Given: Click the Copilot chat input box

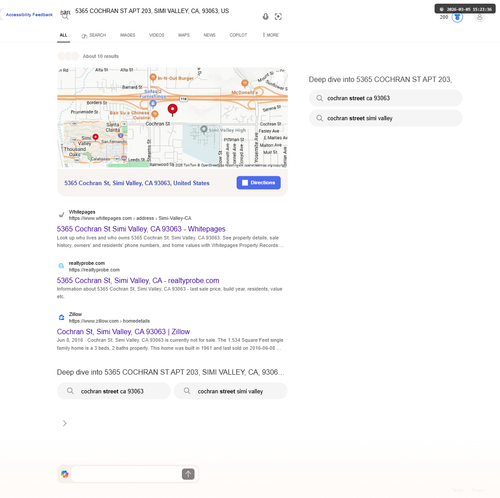Looking at the screenshot, I should tap(126, 474).
